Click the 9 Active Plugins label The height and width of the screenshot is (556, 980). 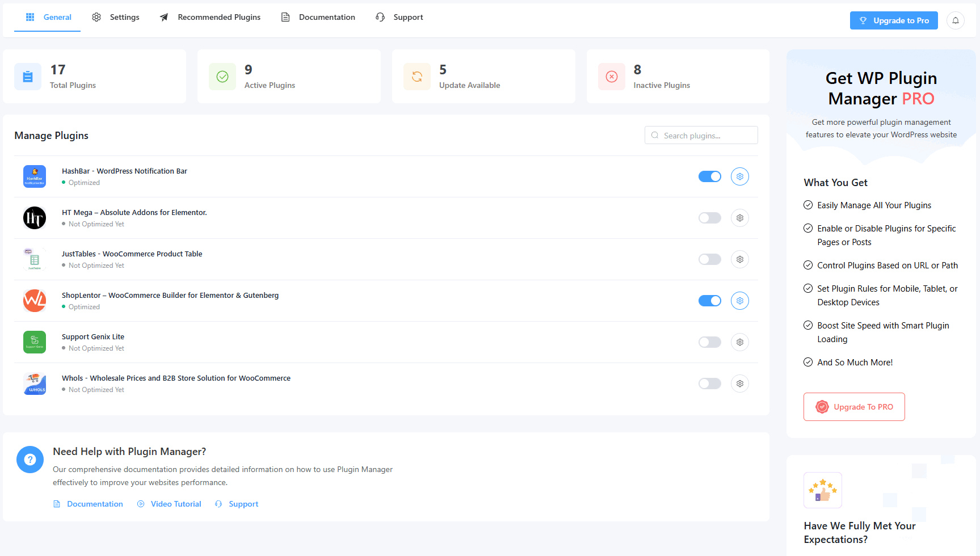click(x=270, y=85)
